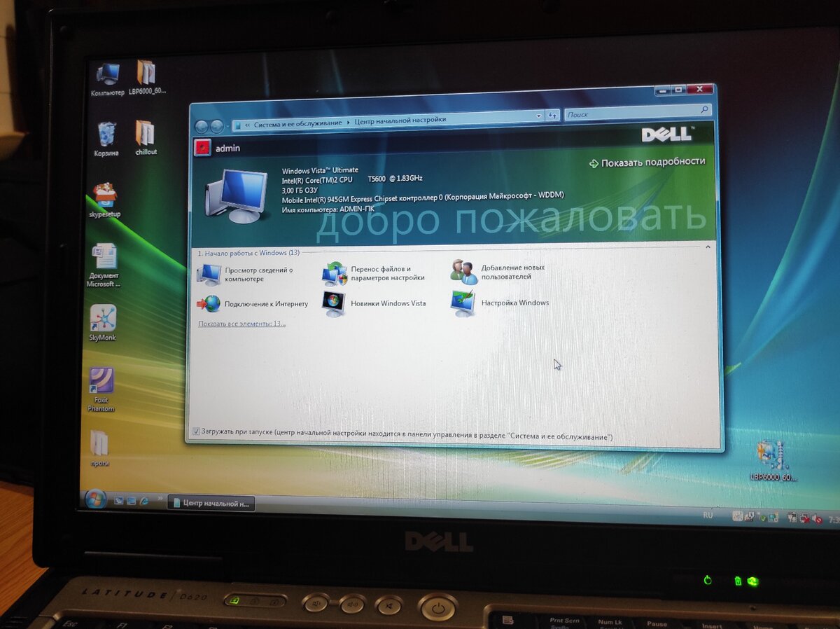Click the Новинки Windows Vista icon
The height and width of the screenshot is (629, 840).
(x=333, y=303)
